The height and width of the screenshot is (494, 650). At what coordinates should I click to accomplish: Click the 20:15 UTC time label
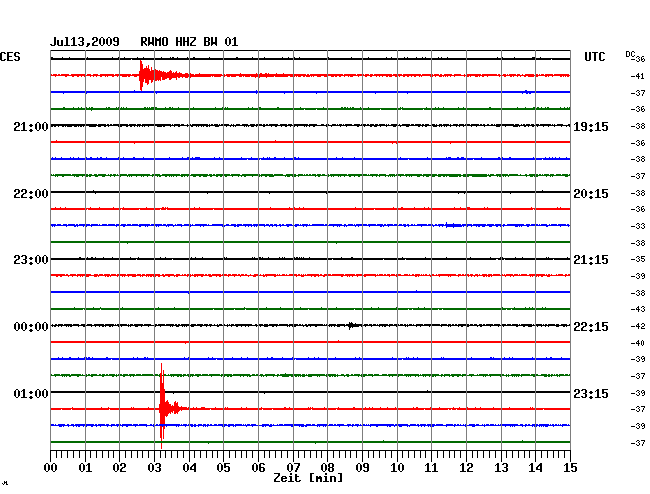591,194
